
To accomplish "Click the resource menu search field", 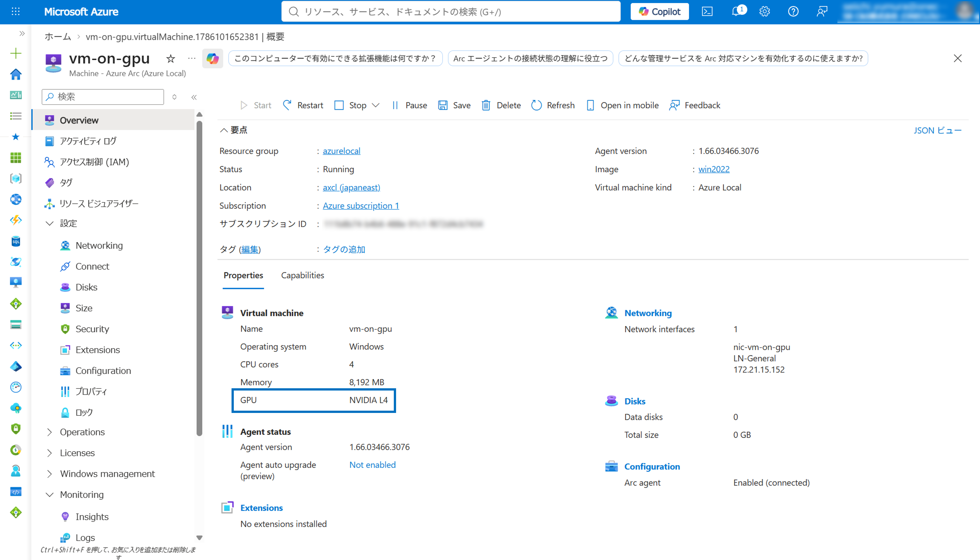I will click(103, 97).
